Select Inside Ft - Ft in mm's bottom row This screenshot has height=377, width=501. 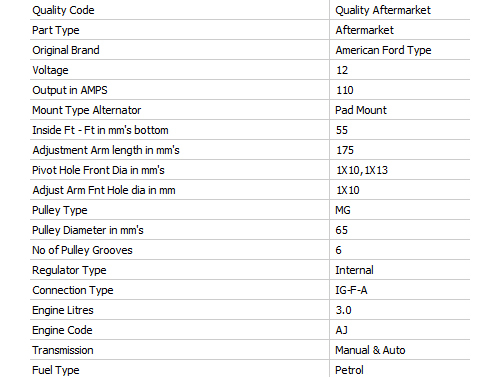[250, 130]
